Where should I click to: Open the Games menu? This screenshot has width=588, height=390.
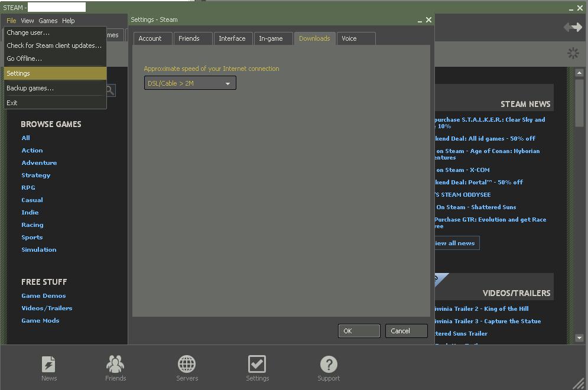click(x=48, y=21)
